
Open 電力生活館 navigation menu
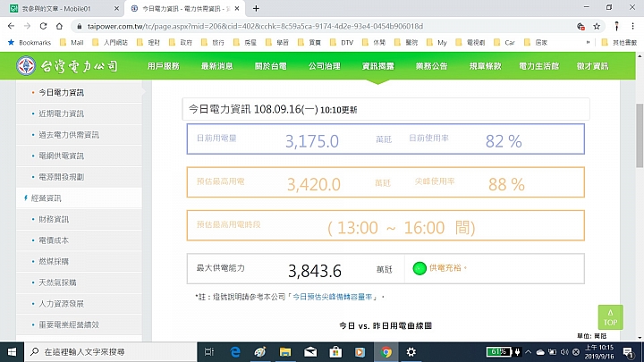pyautogui.click(x=538, y=66)
